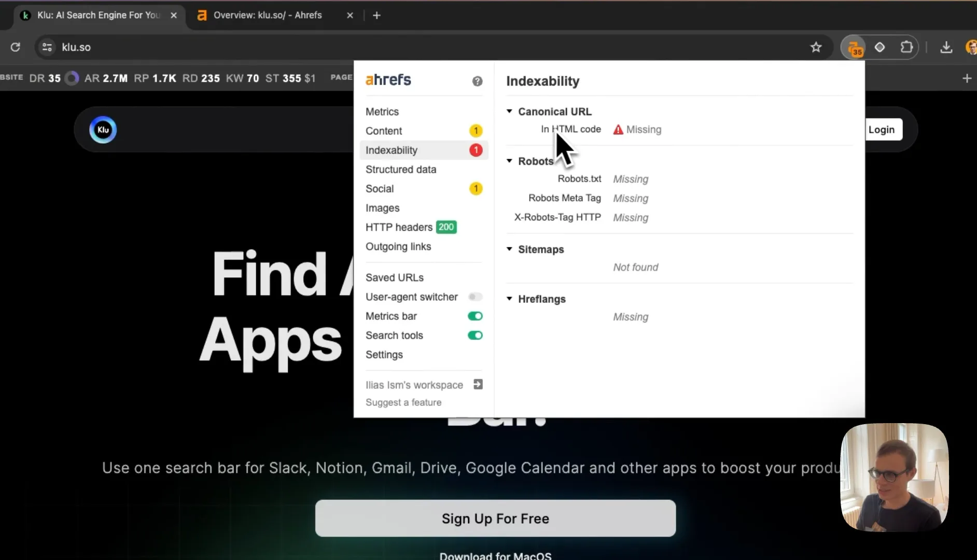Select the Indexability sidebar item
Screen dimensions: 977x560
point(424,150)
